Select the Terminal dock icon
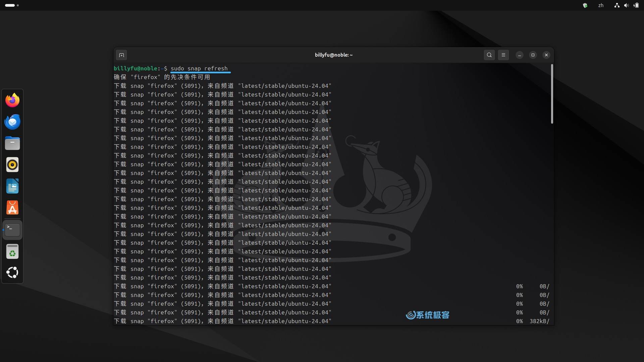This screenshot has width=644, height=362. click(12, 230)
